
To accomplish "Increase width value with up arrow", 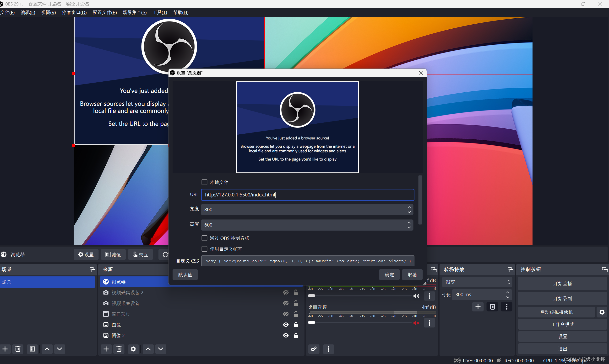I will point(409,207).
